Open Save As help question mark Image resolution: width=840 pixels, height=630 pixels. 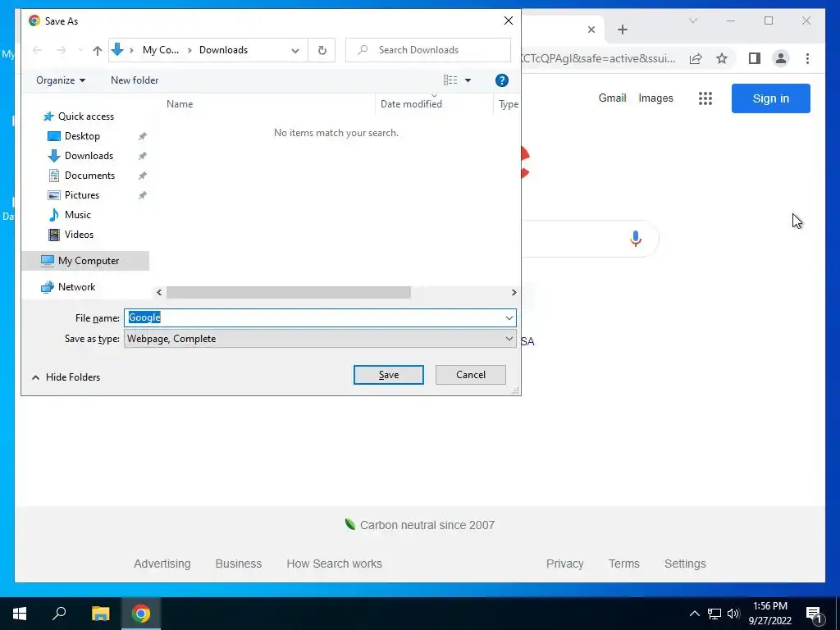click(x=501, y=80)
